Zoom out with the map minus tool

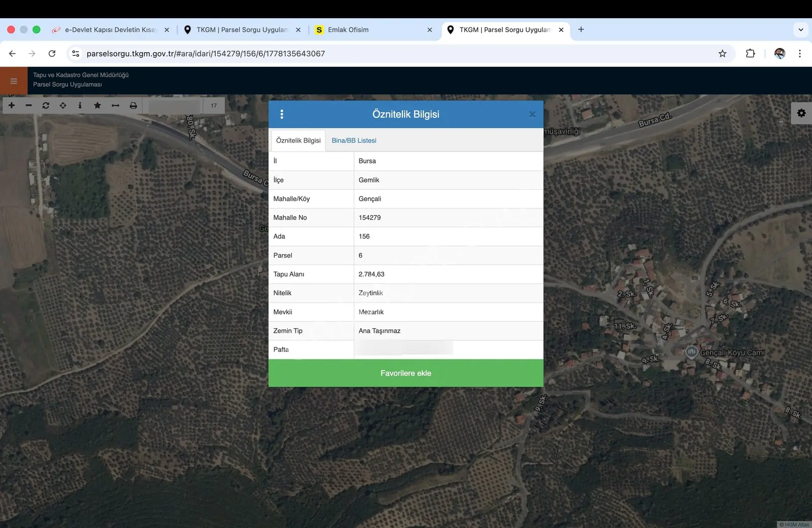pos(29,105)
